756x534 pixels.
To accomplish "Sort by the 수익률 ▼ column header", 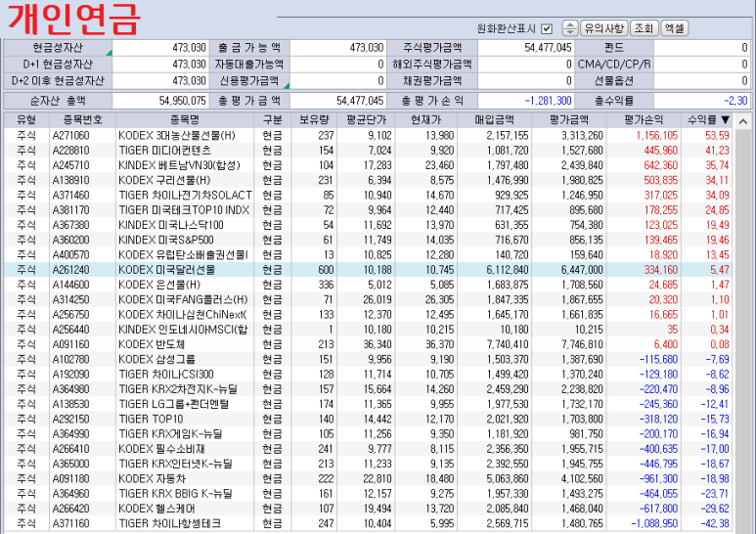I will (708, 119).
